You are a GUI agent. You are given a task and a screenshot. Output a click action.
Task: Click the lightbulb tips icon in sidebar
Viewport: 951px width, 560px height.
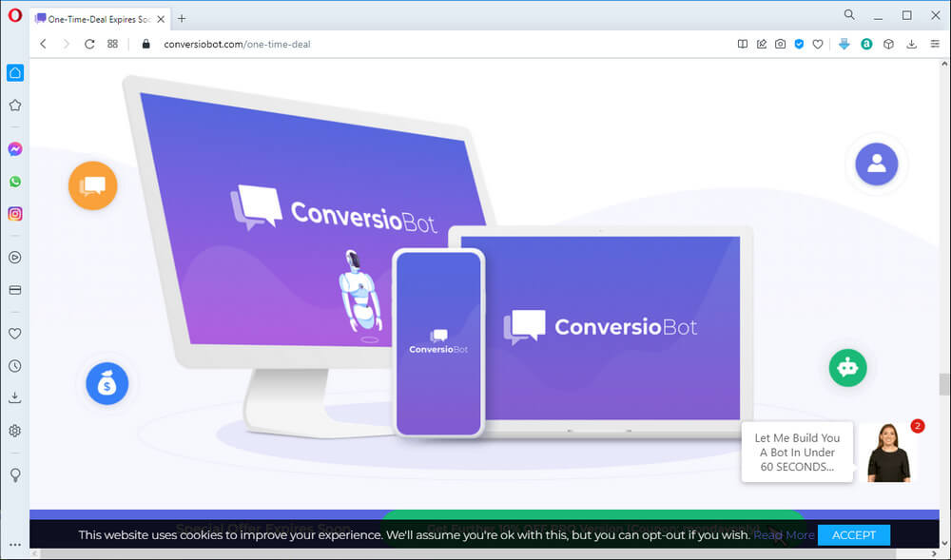[x=15, y=474]
